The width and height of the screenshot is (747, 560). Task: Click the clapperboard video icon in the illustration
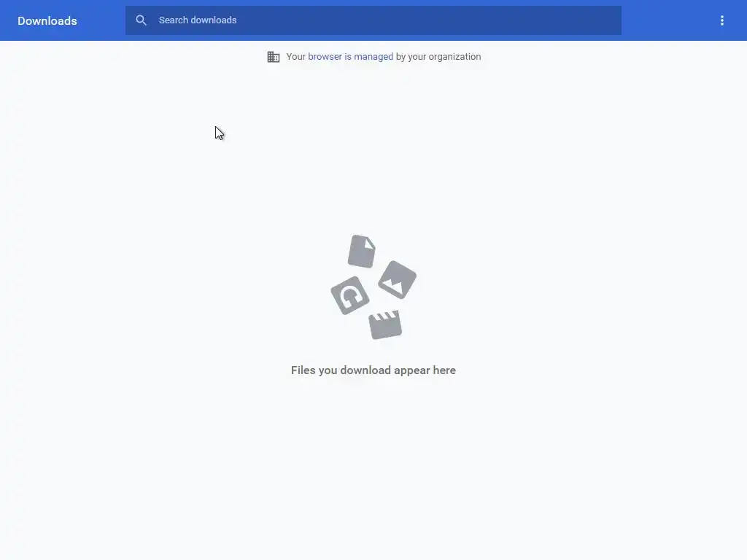pyautogui.click(x=385, y=324)
